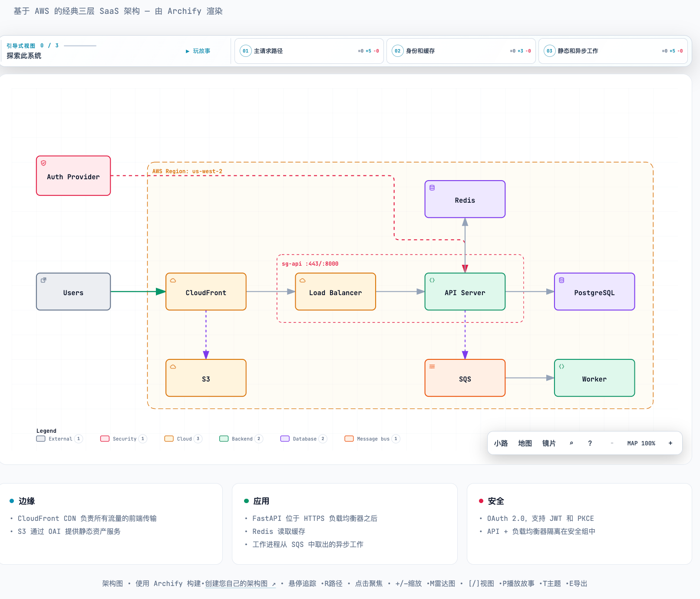Toggle Backend legend filter
This screenshot has height=599, width=700.
point(241,439)
